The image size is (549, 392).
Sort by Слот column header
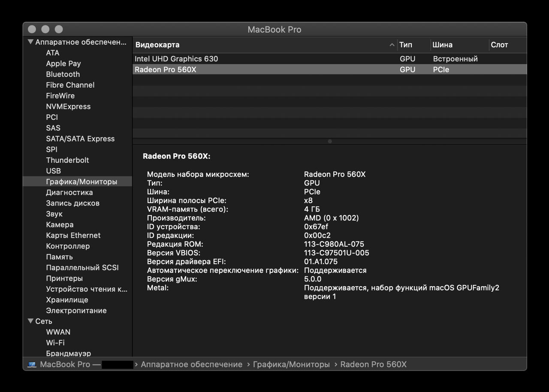[507, 45]
